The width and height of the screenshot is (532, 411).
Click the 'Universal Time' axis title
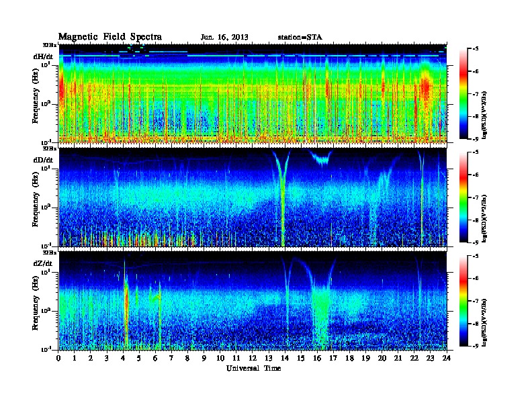coord(253,368)
